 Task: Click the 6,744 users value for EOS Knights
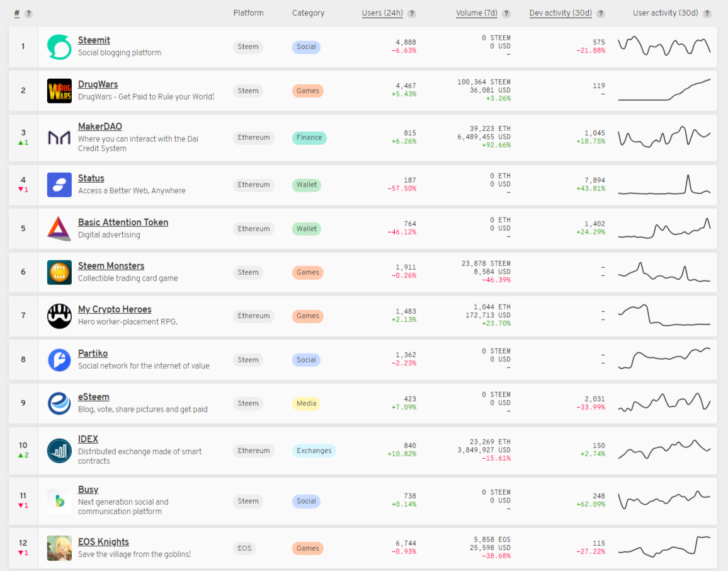click(406, 544)
